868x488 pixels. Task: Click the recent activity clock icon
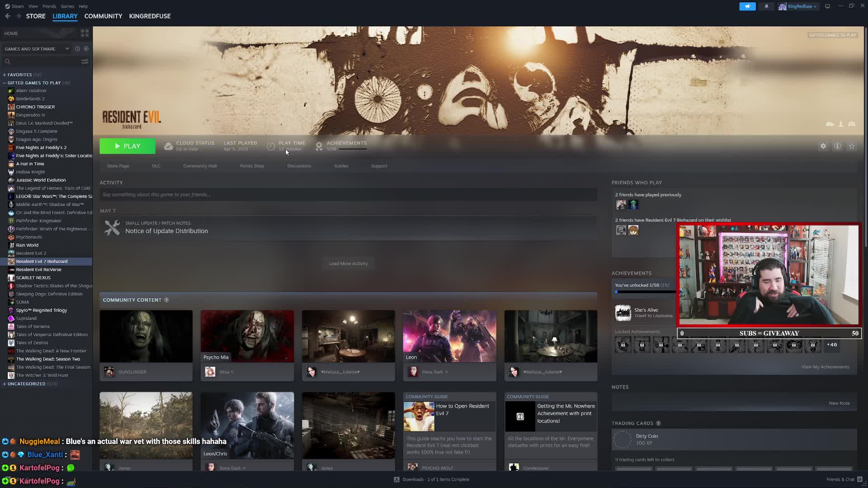[x=77, y=49]
